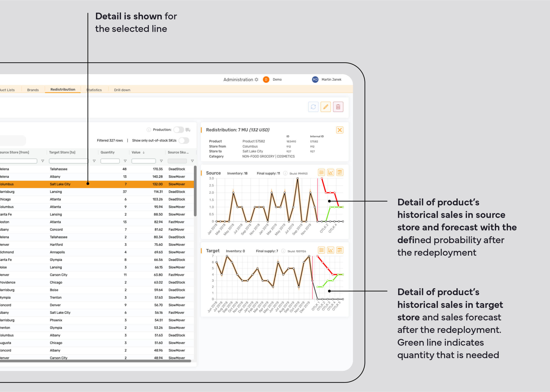Close the Redistribution detail panel
Screen dimensions: 550x392
coord(340,130)
